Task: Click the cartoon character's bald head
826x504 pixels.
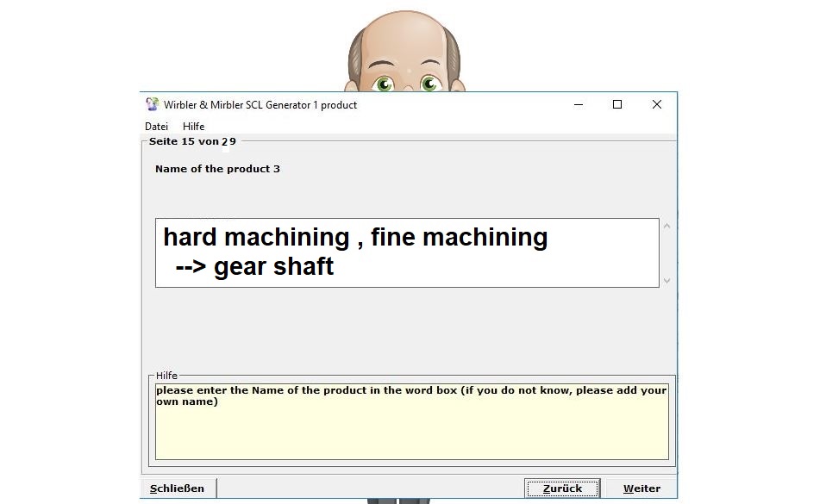Action: (x=405, y=34)
